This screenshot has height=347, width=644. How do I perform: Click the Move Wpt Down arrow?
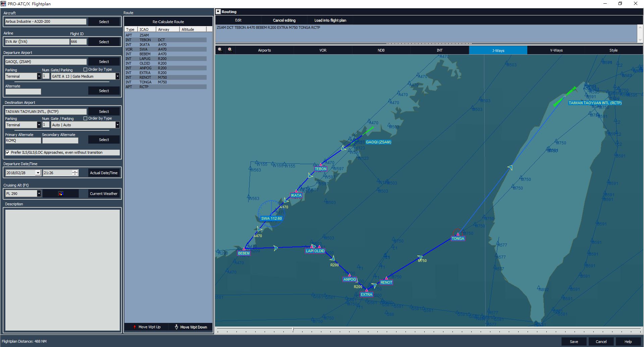click(x=176, y=327)
